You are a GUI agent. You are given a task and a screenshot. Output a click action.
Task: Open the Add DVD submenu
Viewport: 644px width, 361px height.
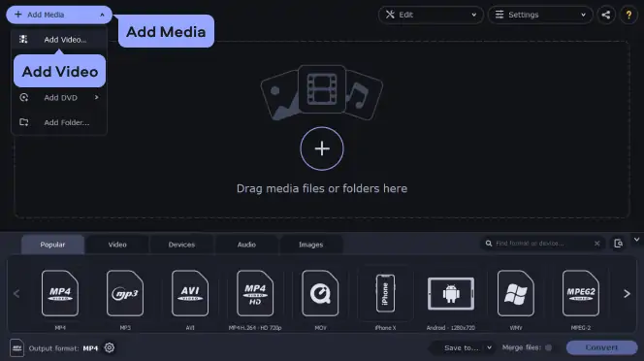(59, 97)
